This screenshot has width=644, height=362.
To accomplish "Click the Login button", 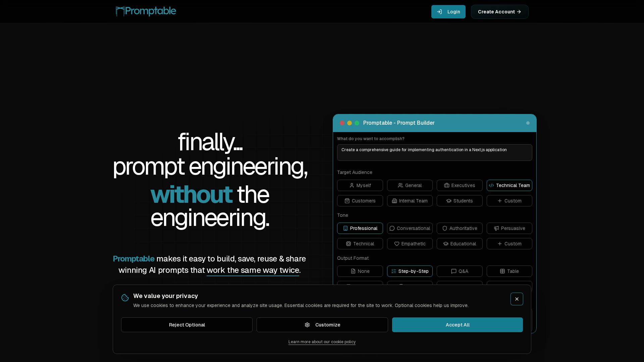I will pyautogui.click(x=448, y=12).
